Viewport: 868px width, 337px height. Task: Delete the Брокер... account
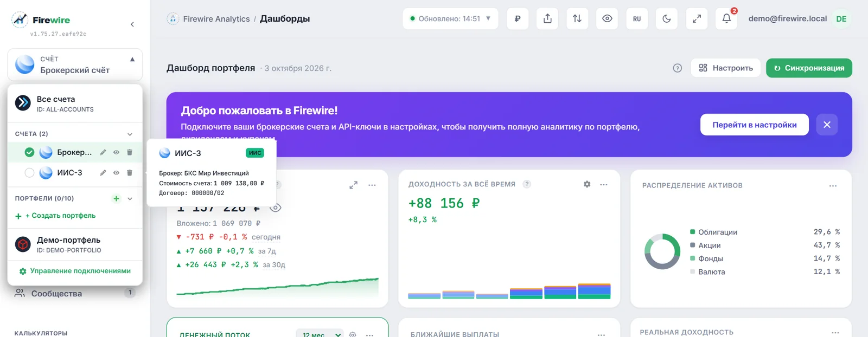click(x=130, y=152)
